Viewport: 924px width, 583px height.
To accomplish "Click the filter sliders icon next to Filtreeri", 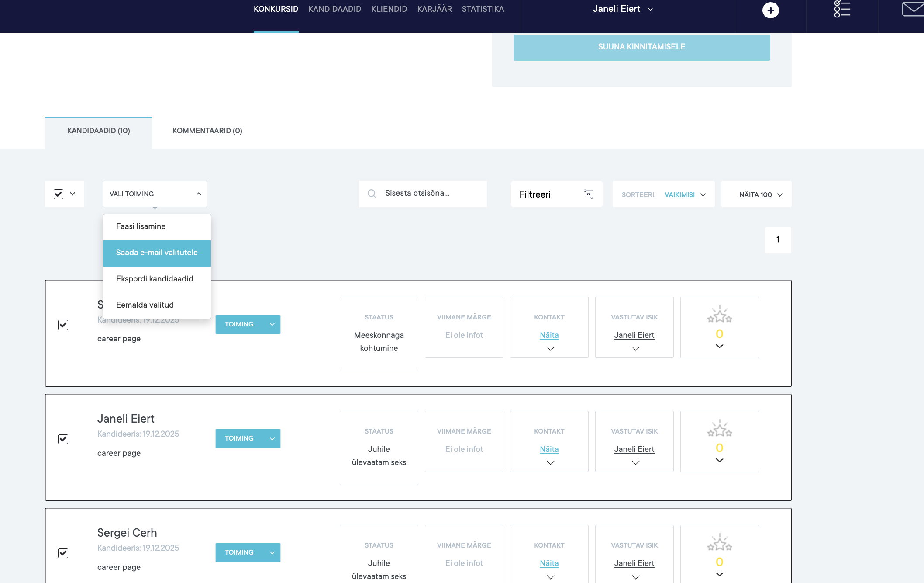I will (588, 194).
